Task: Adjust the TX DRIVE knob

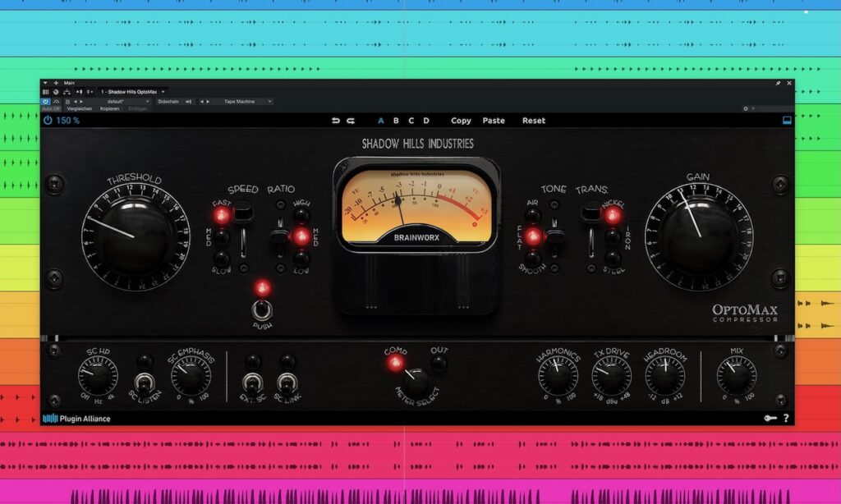Action: 611,375
